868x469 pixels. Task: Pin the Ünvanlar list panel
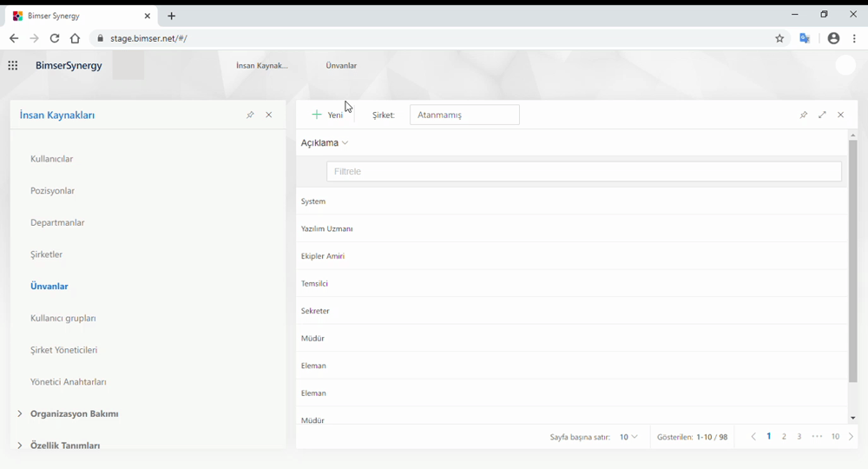(803, 115)
